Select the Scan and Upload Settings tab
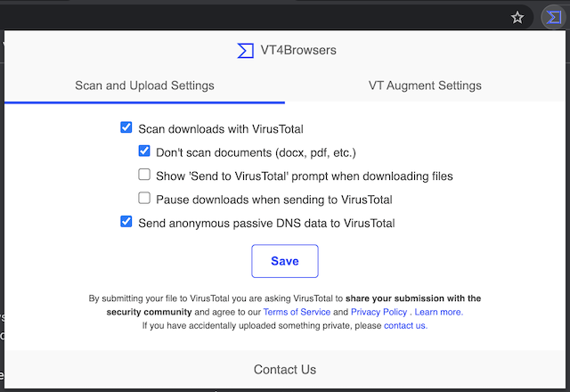Viewport: 570px width, 392px height. pyautogui.click(x=144, y=86)
